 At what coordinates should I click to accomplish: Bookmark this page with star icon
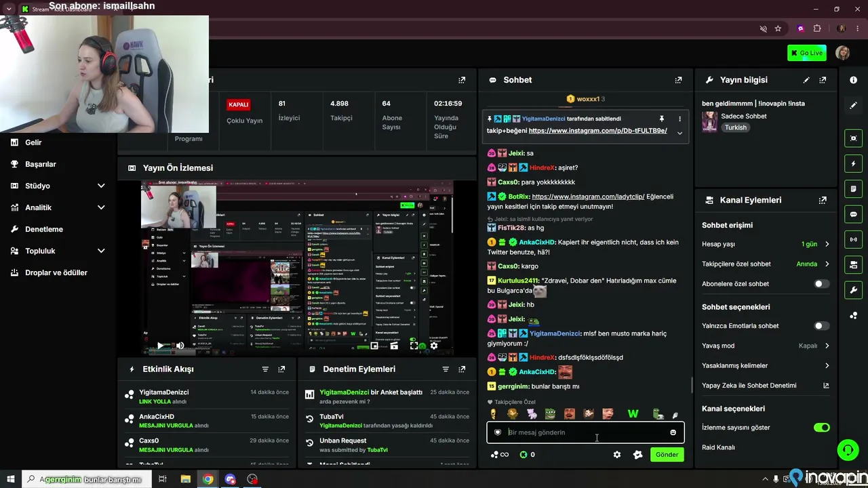778,28
